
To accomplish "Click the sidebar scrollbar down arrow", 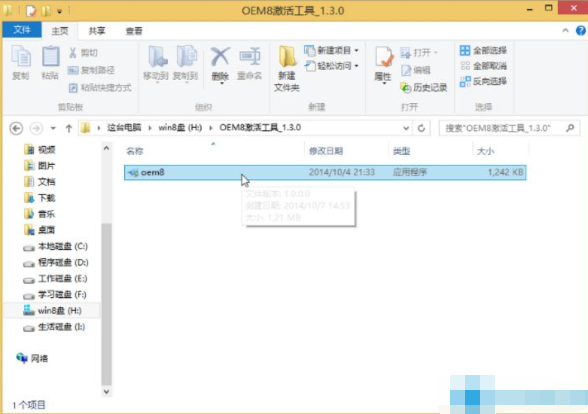I will coord(106,392).
